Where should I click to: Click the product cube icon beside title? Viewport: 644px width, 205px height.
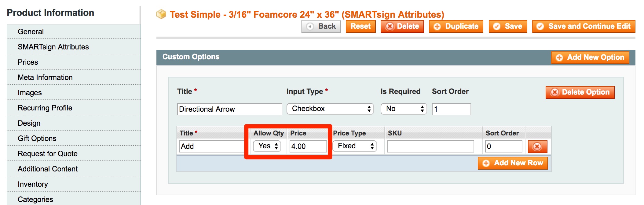pos(161,14)
